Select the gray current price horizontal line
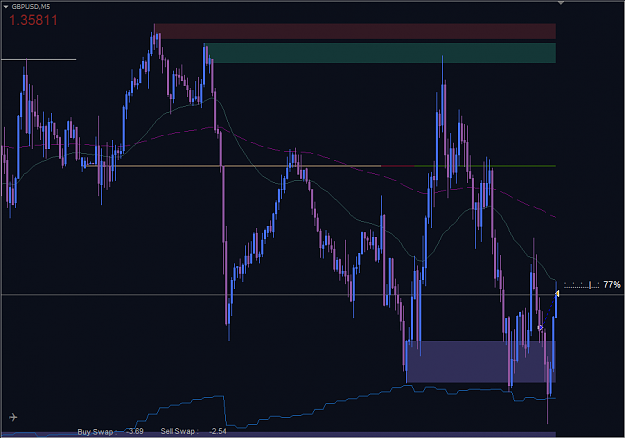Screen dimensions: 625x438 click(312, 295)
